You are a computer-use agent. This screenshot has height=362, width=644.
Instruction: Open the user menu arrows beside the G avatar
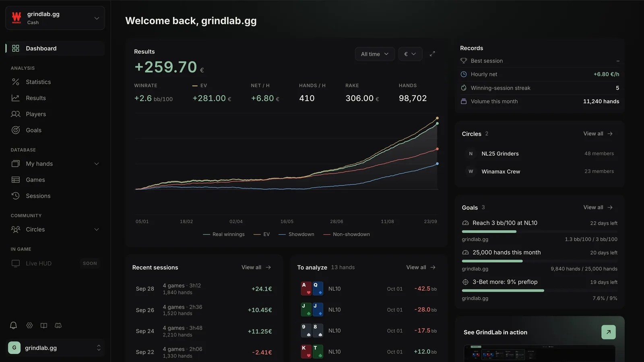[x=99, y=348]
